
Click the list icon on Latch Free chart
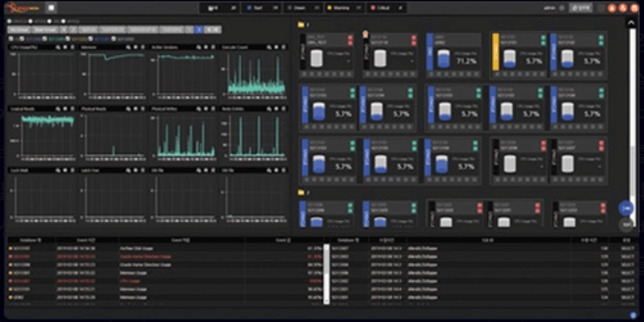pos(143,170)
